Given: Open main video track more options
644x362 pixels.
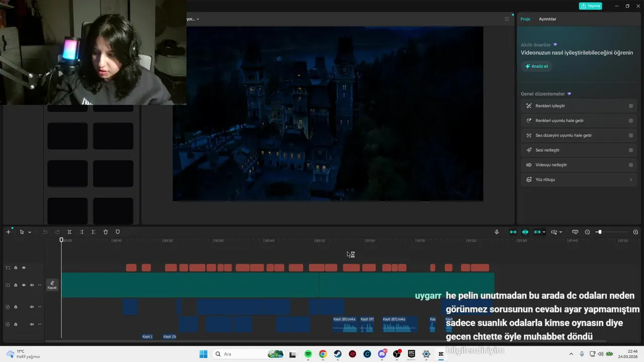Looking at the screenshot, I should 40,285.
